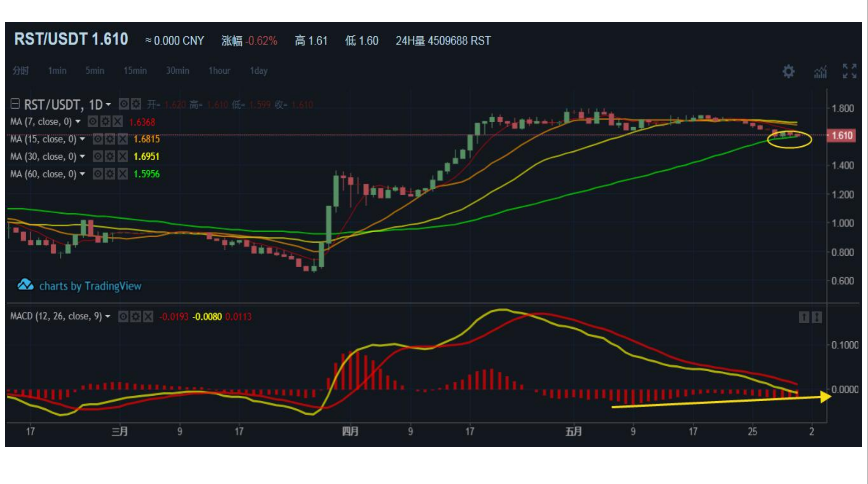Viewport: 868px width, 484px height.
Task: Click the 1.610 current price label on the axis
Action: [841, 135]
